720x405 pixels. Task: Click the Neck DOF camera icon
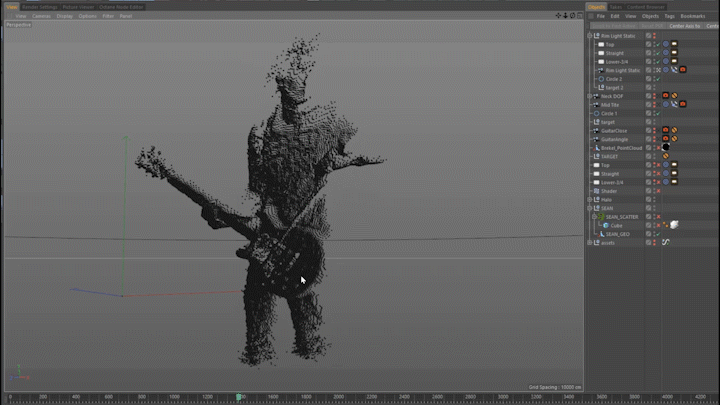(596, 96)
